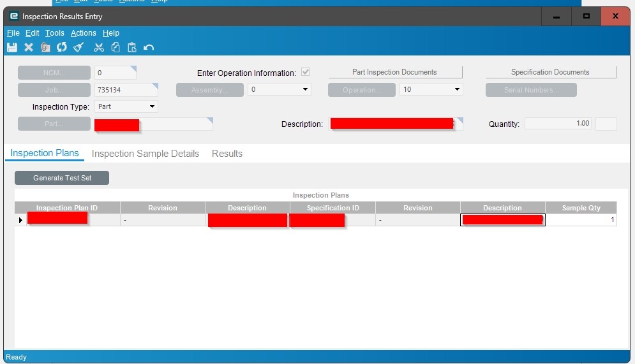Image resolution: width=635 pixels, height=364 pixels.
Task: Click the attachments document toolbar icon
Action: [45, 47]
